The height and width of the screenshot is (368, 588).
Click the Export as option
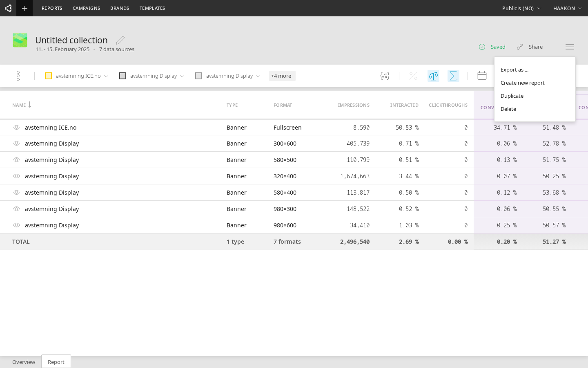[x=514, y=70]
